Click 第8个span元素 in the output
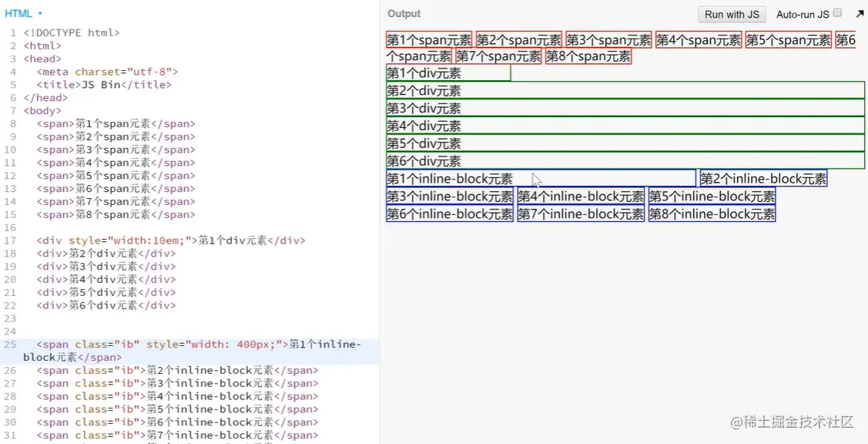Screen dimensions: 868x444 click(588, 56)
